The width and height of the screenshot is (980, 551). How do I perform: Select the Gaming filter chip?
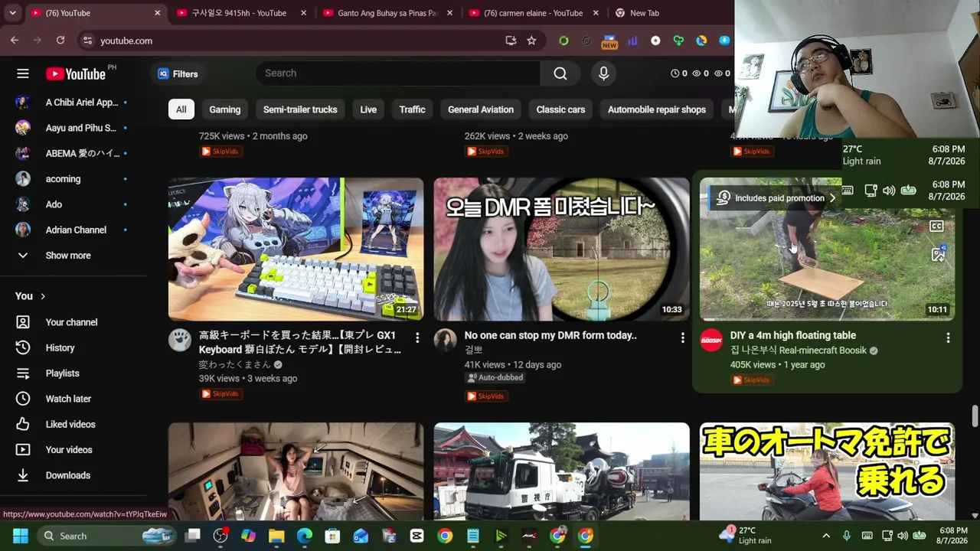pos(225,109)
